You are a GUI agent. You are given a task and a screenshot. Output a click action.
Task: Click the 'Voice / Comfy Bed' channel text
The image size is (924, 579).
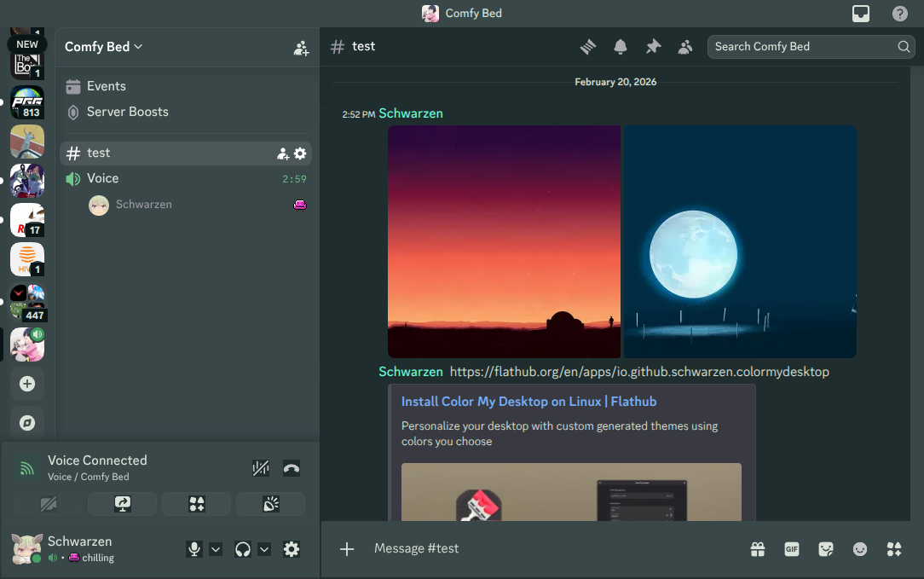coord(89,477)
